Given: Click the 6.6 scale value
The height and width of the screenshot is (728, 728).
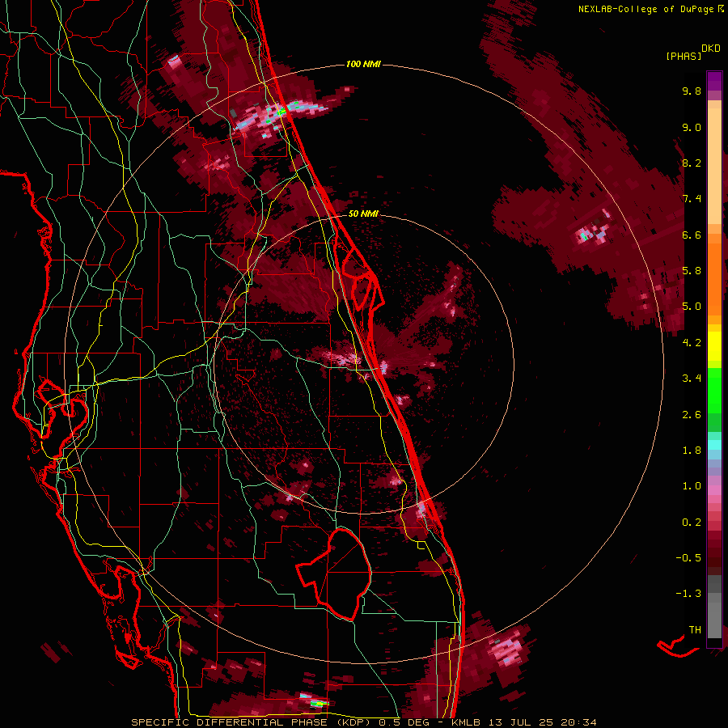Looking at the screenshot, I should tap(692, 235).
